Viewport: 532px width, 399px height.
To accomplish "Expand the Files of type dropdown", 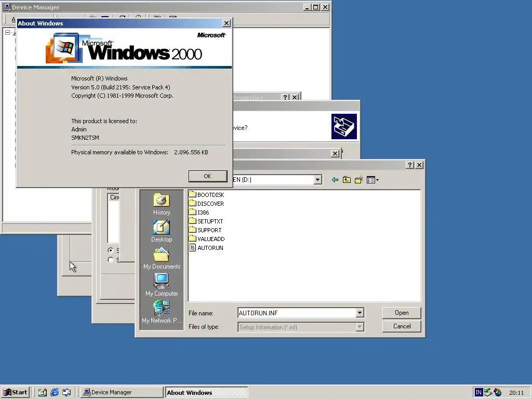I will pos(360,327).
